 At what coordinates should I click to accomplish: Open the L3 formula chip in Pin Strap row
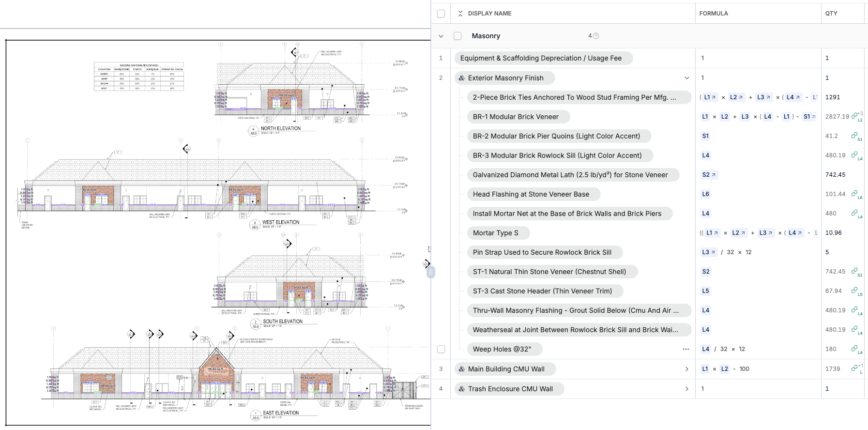pos(709,252)
